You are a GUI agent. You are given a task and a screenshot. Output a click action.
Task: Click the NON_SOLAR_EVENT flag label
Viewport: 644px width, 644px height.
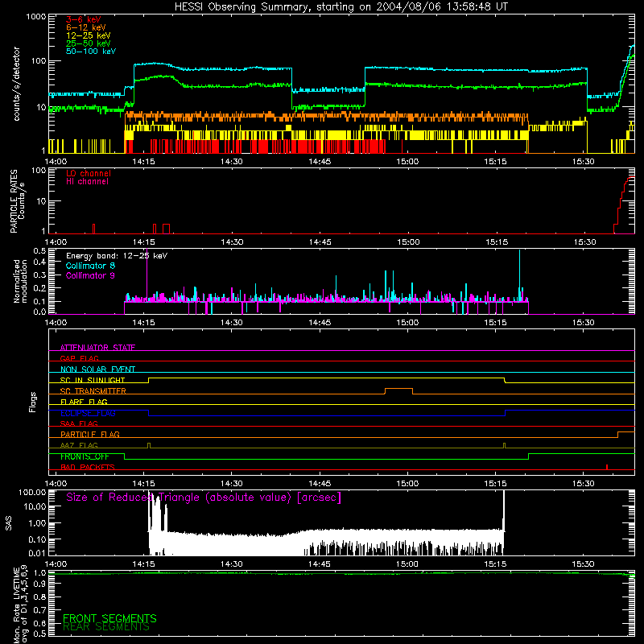(97, 369)
